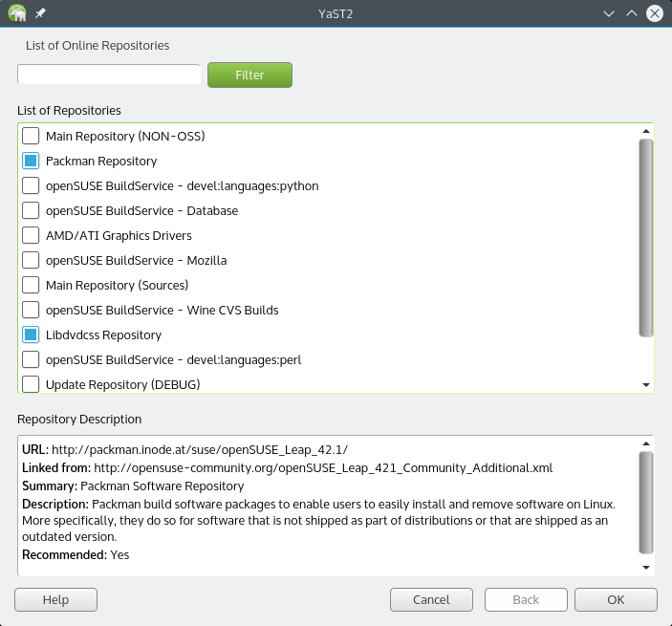
Task: Click the 'Recommended: Yes' line
Action: [x=76, y=554]
